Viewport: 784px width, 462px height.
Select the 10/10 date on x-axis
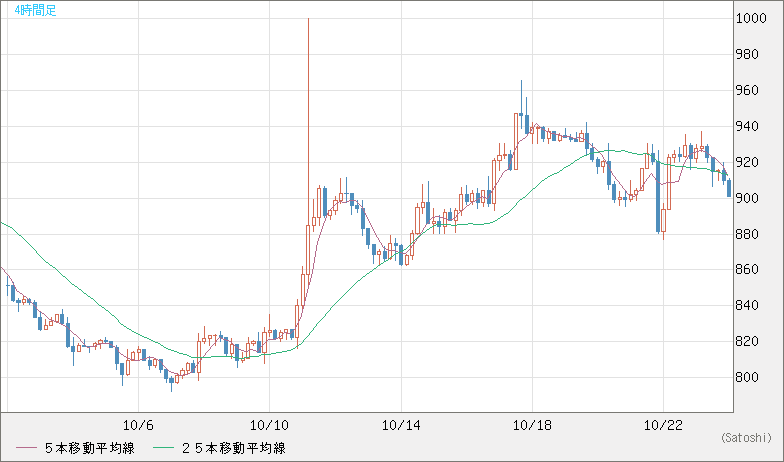point(270,424)
